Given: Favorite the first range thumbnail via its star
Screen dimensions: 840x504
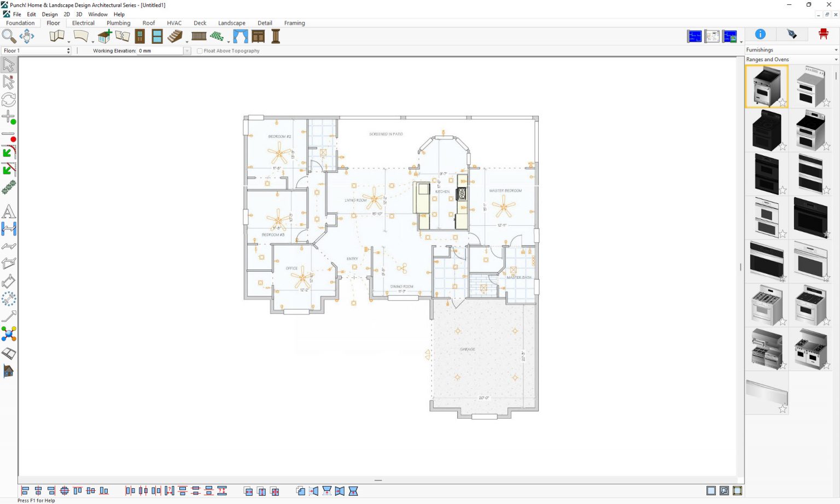Looking at the screenshot, I should tap(783, 102).
